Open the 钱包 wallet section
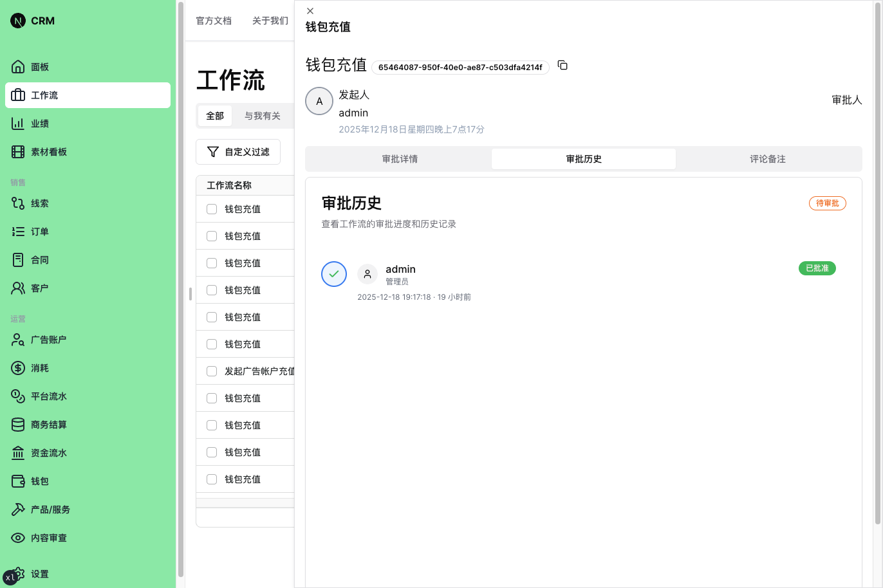Image resolution: width=883 pixels, height=588 pixels. point(39,481)
